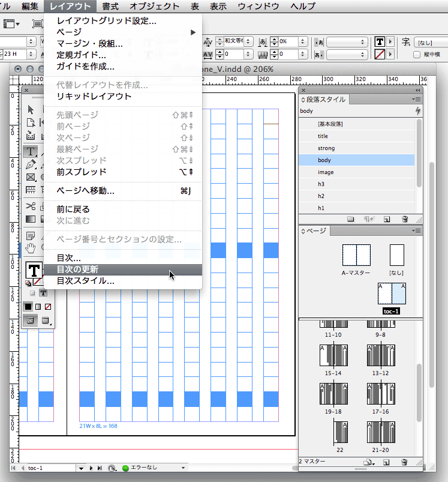Image resolution: width=448 pixels, height=482 pixels.
Task: Go to last page arrow in status bar
Action: [100, 468]
